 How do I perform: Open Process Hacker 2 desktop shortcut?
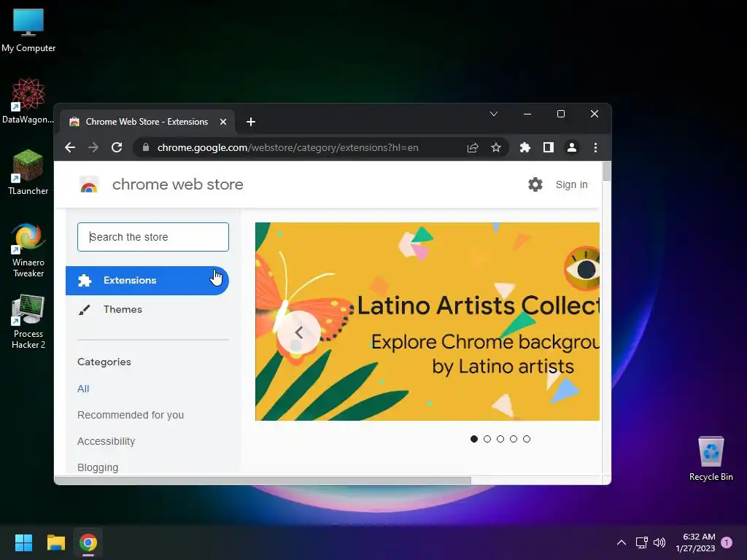tap(28, 322)
